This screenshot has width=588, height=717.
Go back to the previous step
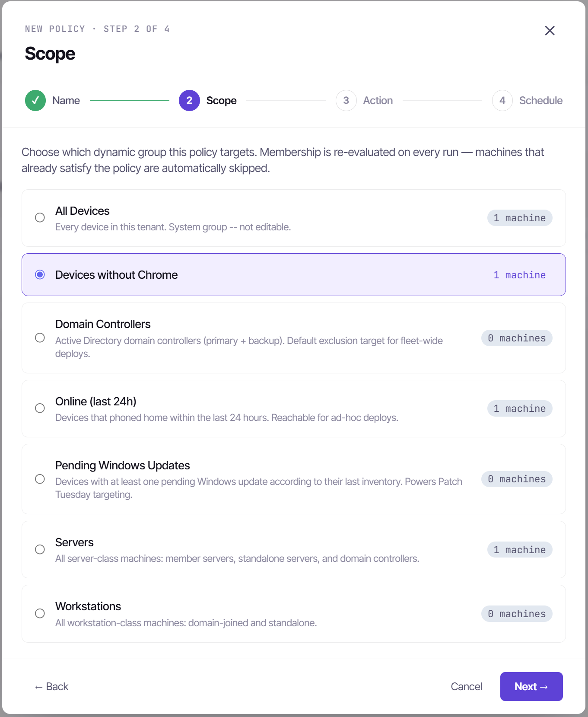point(51,686)
